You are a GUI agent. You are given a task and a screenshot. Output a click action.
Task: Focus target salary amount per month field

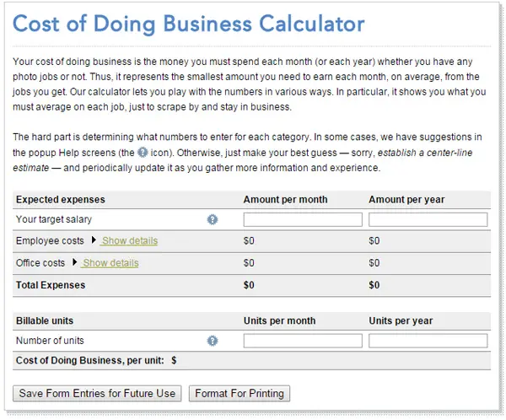(303, 219)
